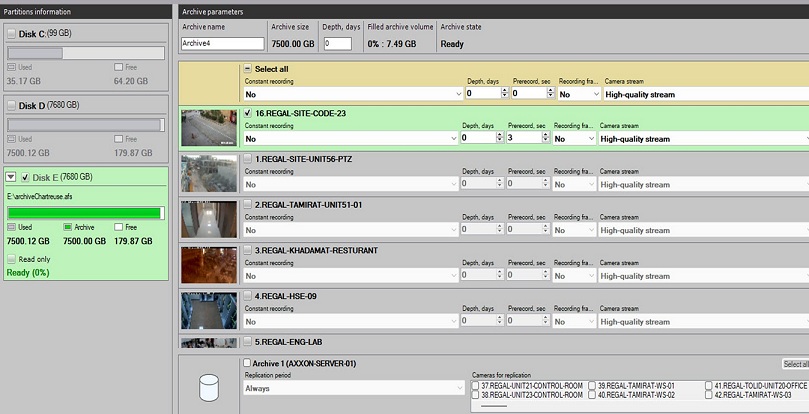Click the 1.REGAL-SITE-UNIT56-PTZ camera preview
809x414 pixels.
[x=209, y=173]
